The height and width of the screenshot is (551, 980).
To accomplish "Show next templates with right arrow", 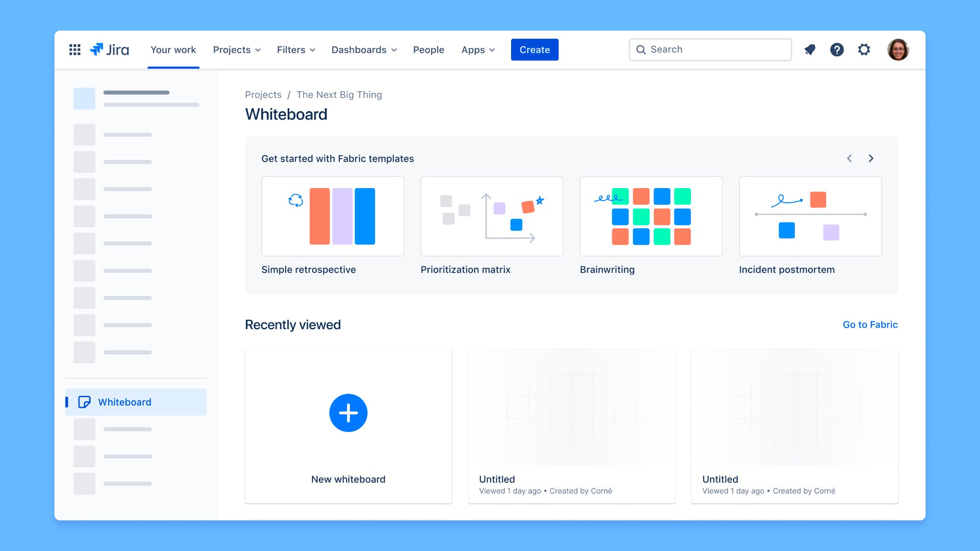I will pos(871,158).
